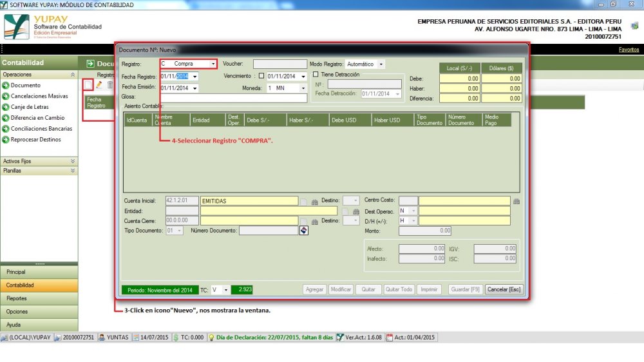
Task: Click search binoculars icon for Centro Costo
Action: click(516, 201)
